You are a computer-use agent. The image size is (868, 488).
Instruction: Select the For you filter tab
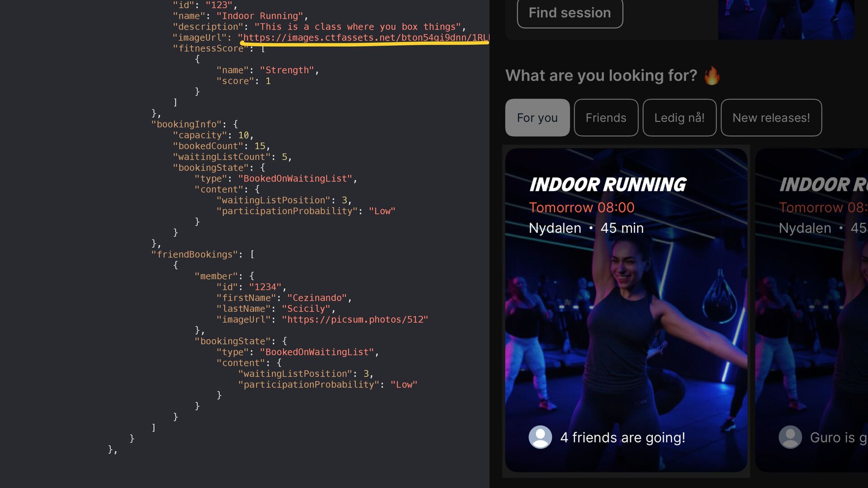coord(537,117)
